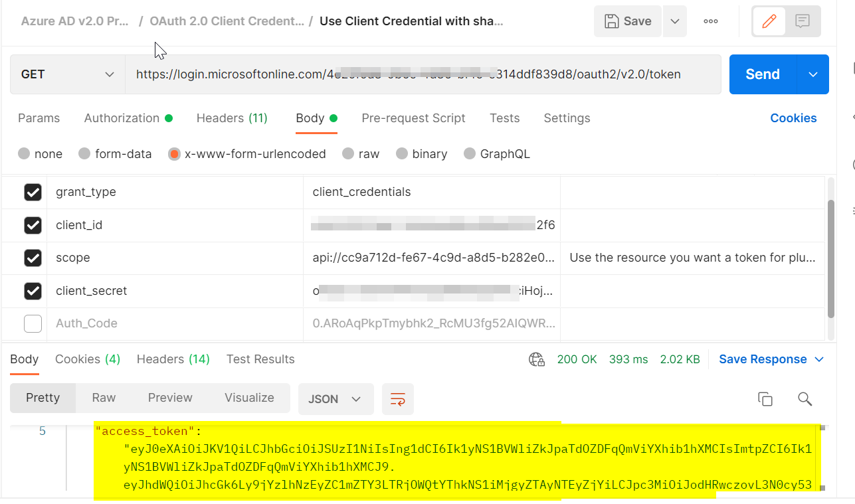855x504 pixels.
Task: Open the Save options dropdown arrow
Action: [x=674, y=21]
